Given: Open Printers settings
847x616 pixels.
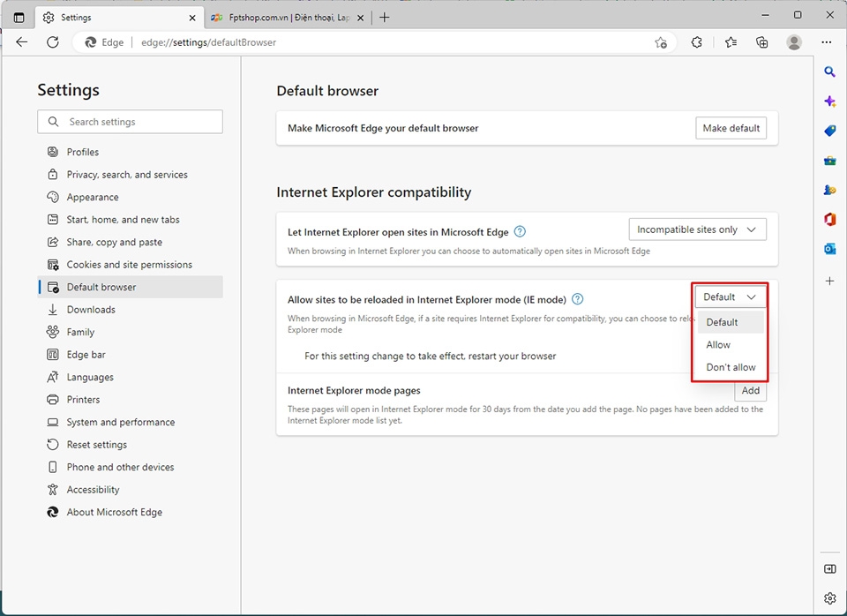Looking at the screenshot, I should 131,400.
